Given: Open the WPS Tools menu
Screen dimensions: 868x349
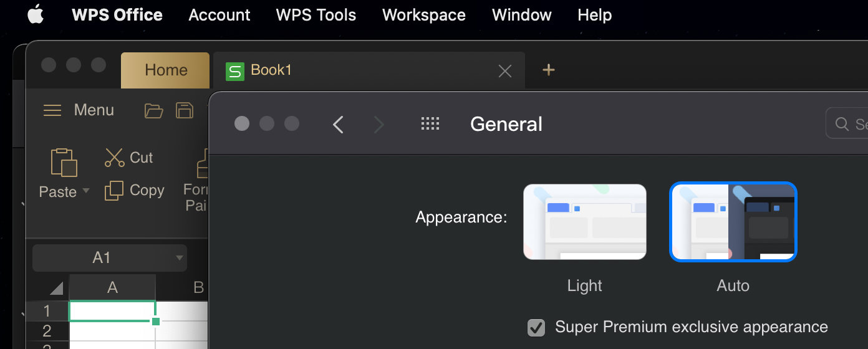Looking at the screenshot, I should [x=316, y=15].
